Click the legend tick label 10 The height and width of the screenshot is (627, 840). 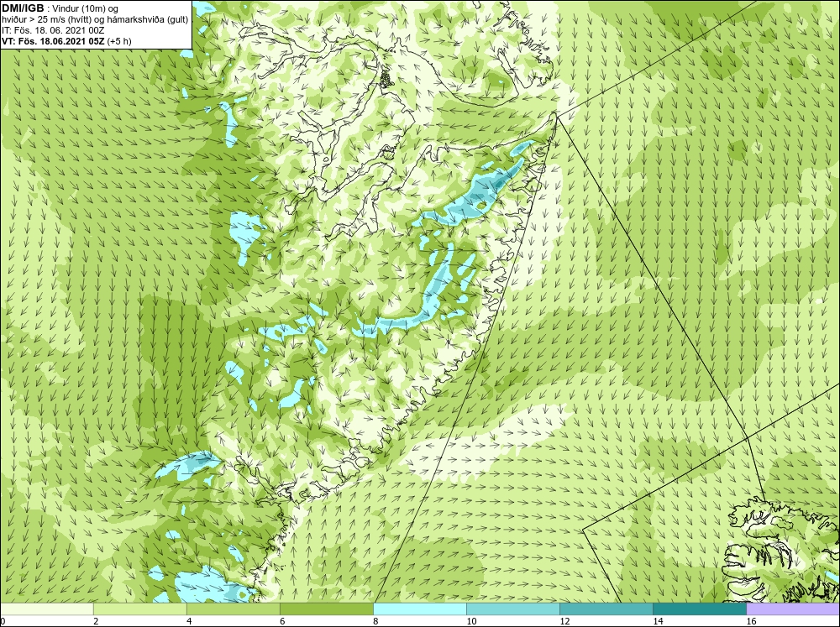471,621
